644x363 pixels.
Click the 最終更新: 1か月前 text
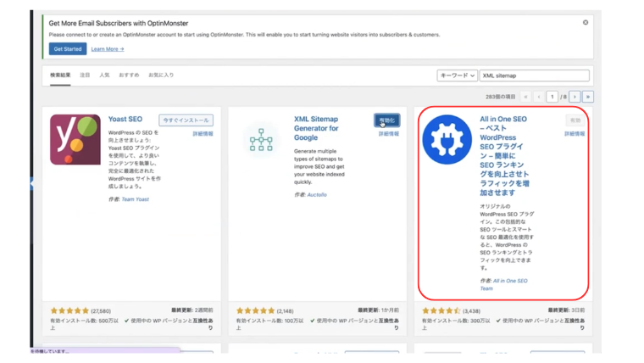tap(378, 310)
